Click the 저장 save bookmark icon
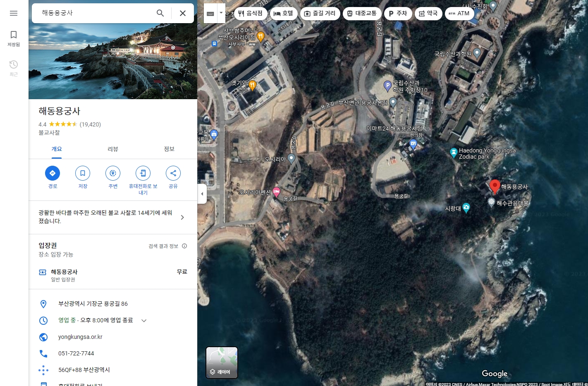 [83, 173]
